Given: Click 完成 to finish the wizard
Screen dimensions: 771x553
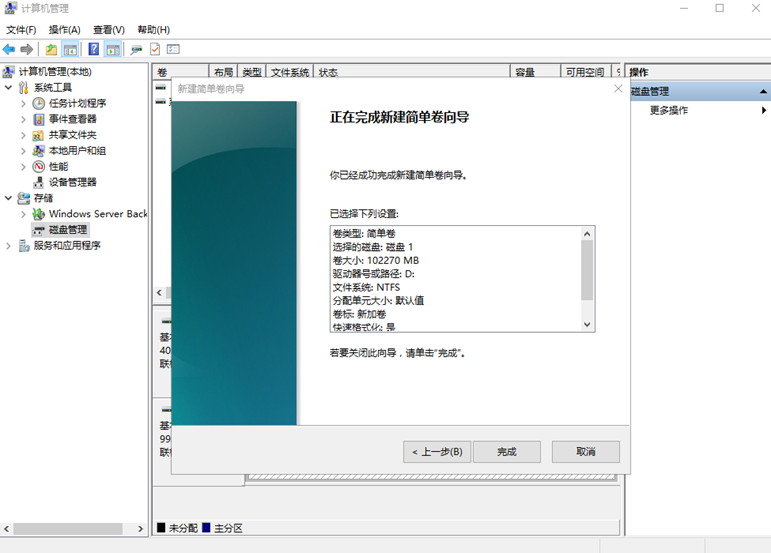Looking at the screenshot, I should click(507, 452).
